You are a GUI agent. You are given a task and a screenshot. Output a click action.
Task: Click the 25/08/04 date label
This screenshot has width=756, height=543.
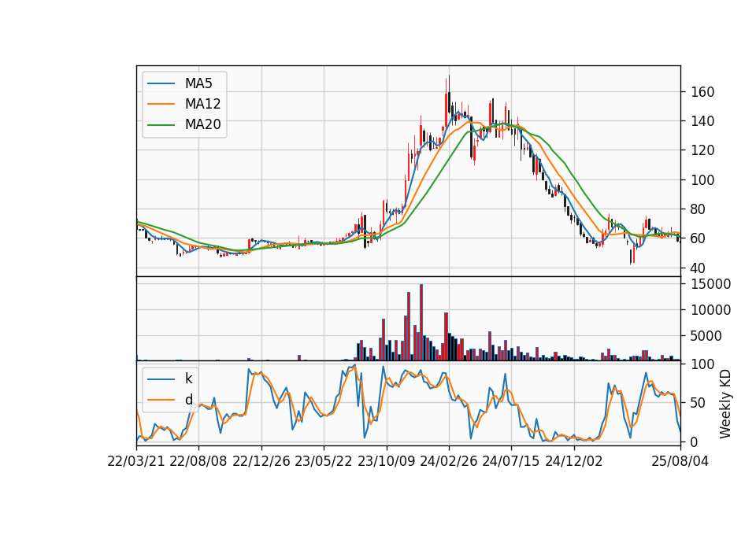(x=680, y=462)
